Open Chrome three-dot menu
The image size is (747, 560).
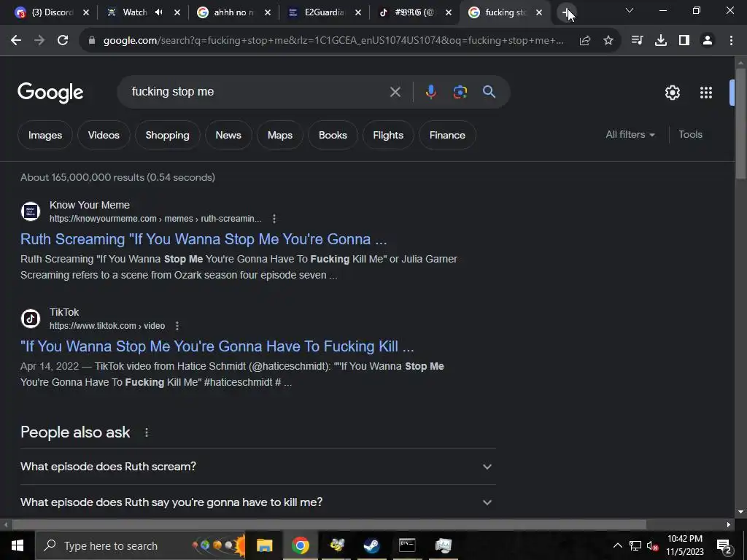[731, 41]
